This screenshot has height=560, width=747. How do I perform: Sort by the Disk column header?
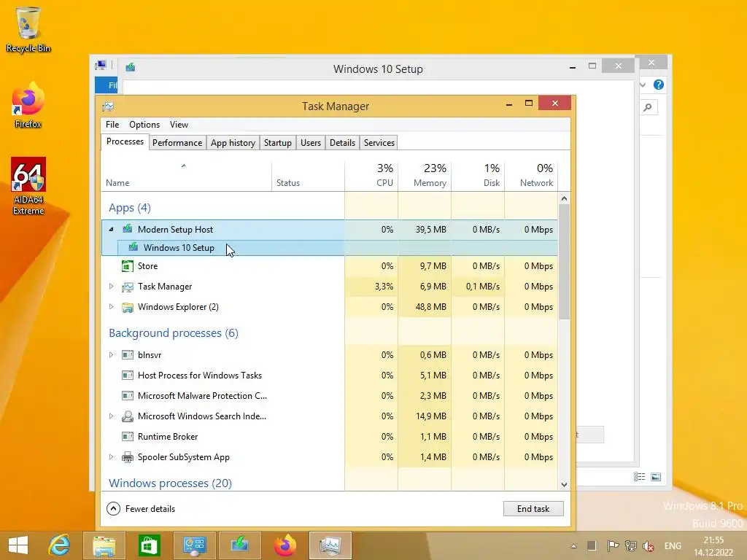479,176
